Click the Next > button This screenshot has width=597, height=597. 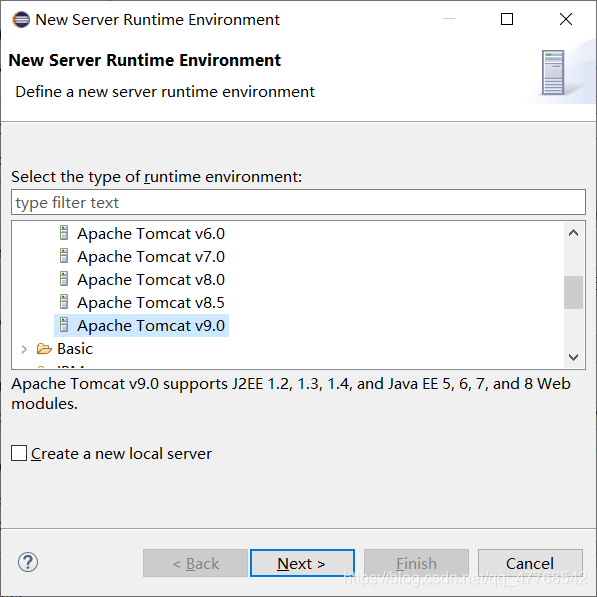click(302, 563)
